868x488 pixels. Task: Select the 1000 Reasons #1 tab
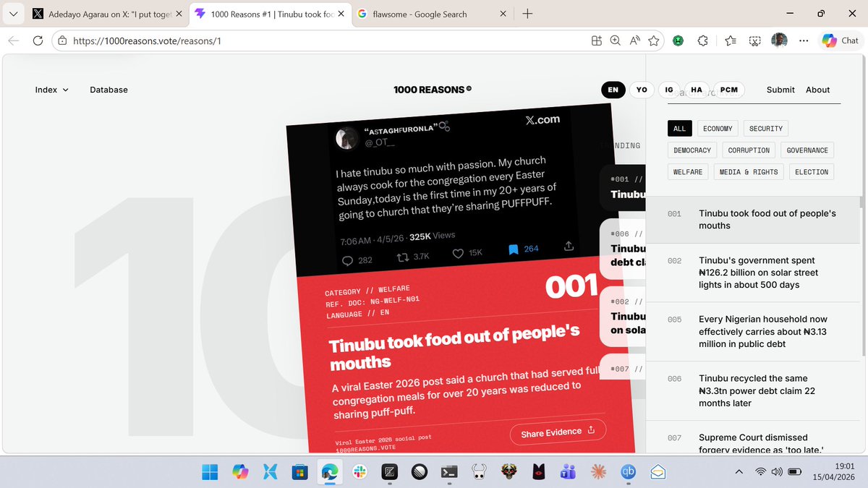click(269, 14)
